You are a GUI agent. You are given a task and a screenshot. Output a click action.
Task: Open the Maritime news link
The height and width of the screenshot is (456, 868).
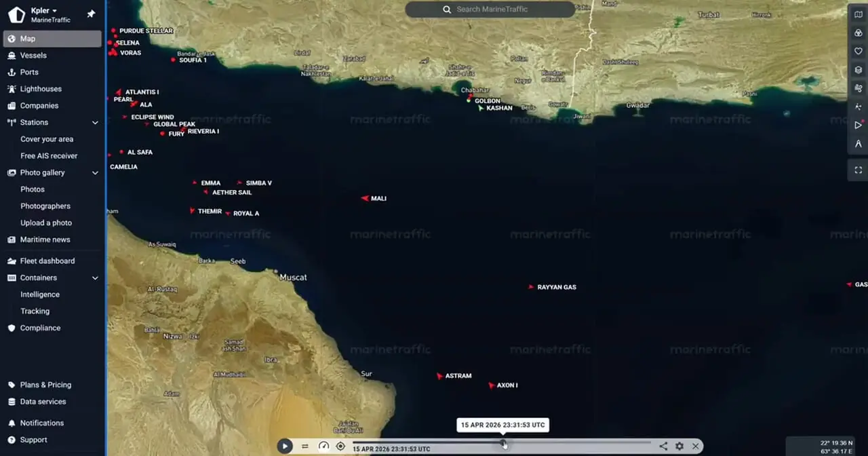pos(45,240)
